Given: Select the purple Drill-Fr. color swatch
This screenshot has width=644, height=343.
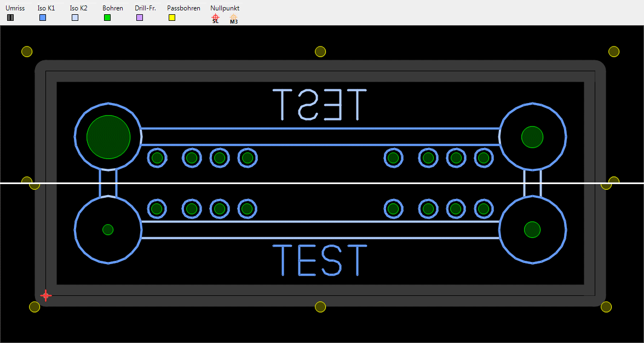Looking at the screenshot, I should 140,18.
